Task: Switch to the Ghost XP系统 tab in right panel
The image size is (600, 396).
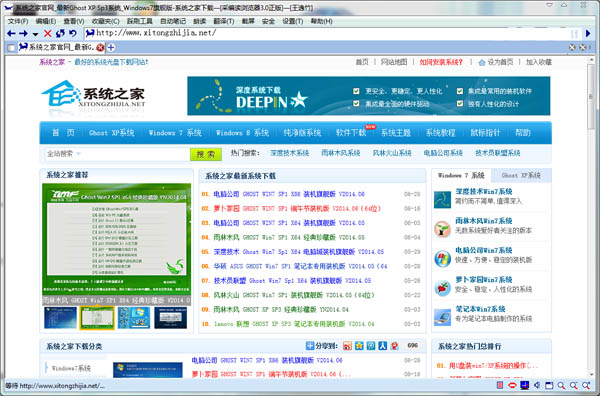Action: [x=521, y=176]
